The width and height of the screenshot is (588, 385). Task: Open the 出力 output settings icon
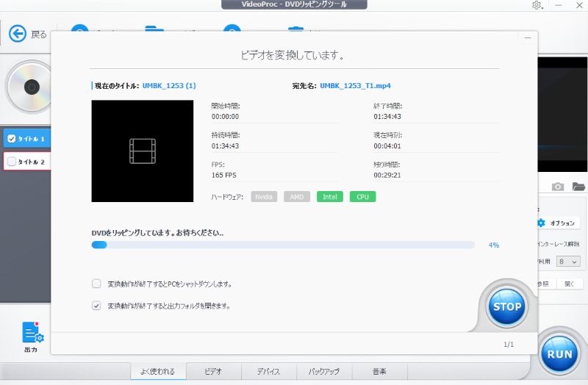[x=32, y=336]
